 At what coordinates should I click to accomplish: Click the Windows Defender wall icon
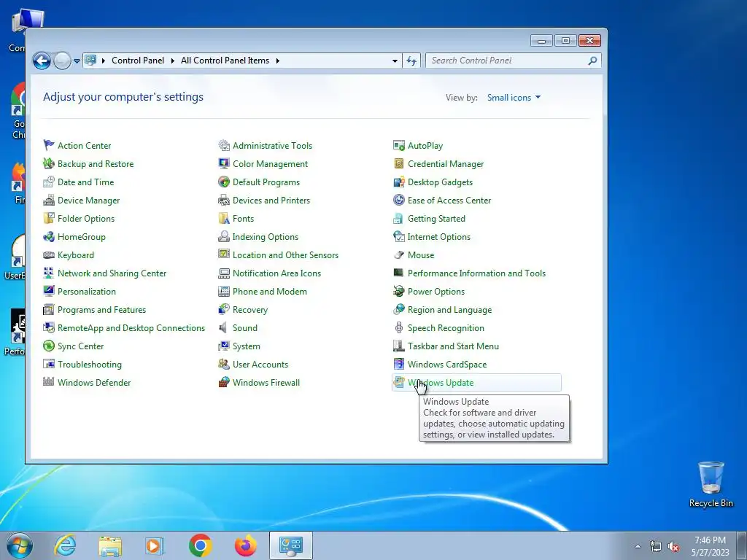point(49,381)
